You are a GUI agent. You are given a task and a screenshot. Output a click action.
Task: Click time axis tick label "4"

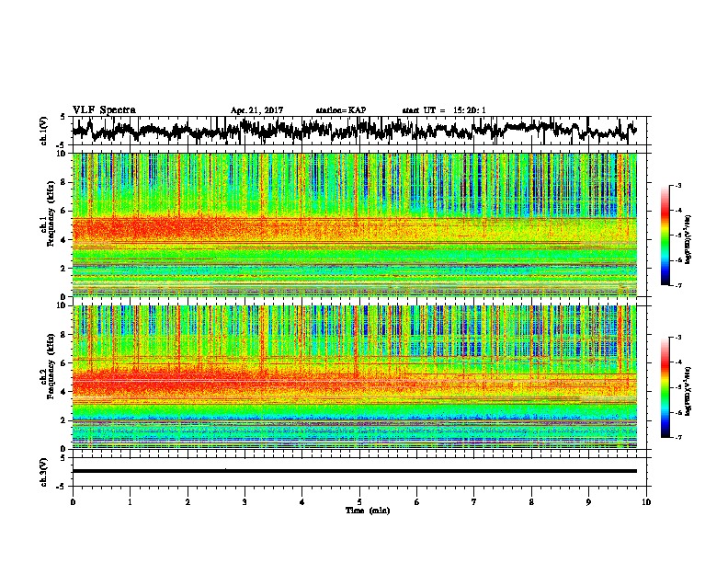(302, 502)
